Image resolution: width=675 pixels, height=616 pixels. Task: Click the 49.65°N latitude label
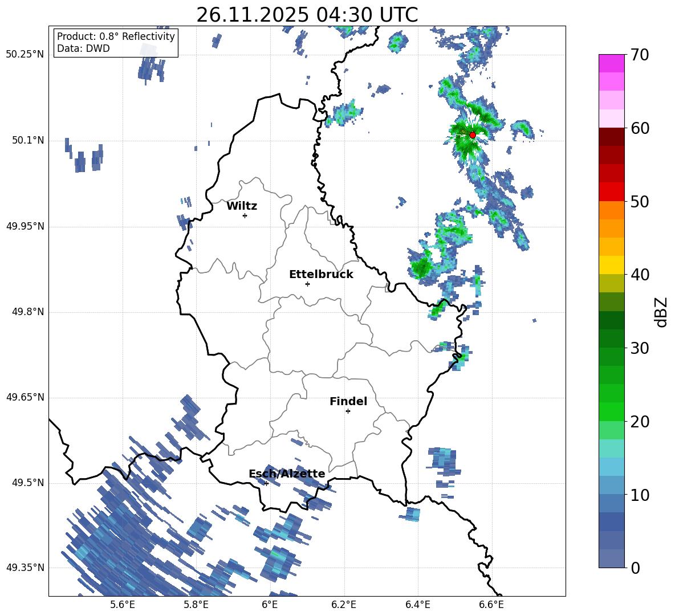tap(25, 397)
